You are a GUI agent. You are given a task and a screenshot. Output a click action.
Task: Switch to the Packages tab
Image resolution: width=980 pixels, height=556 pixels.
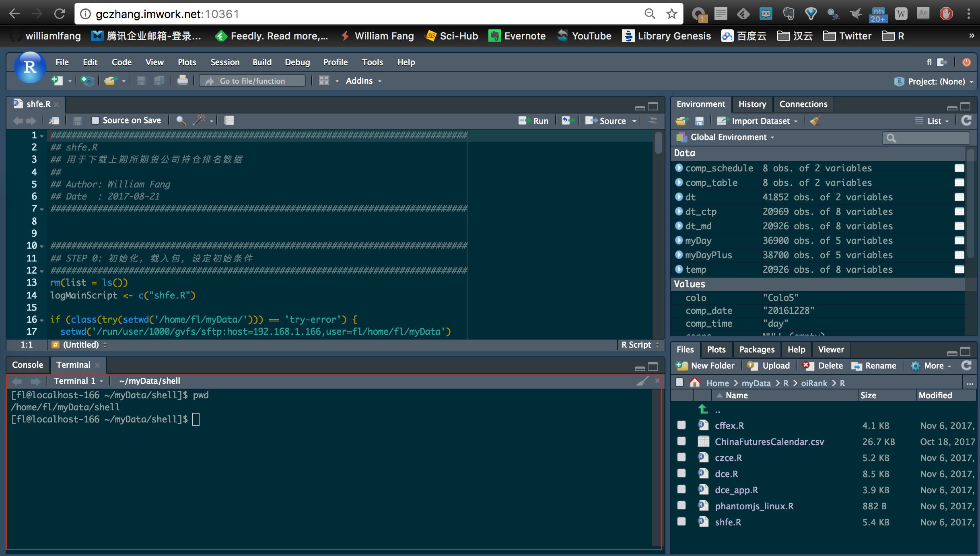coord(756,350)
